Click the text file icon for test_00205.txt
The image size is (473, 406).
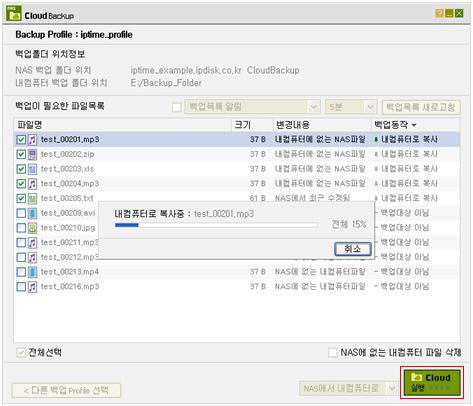(32, 198)
